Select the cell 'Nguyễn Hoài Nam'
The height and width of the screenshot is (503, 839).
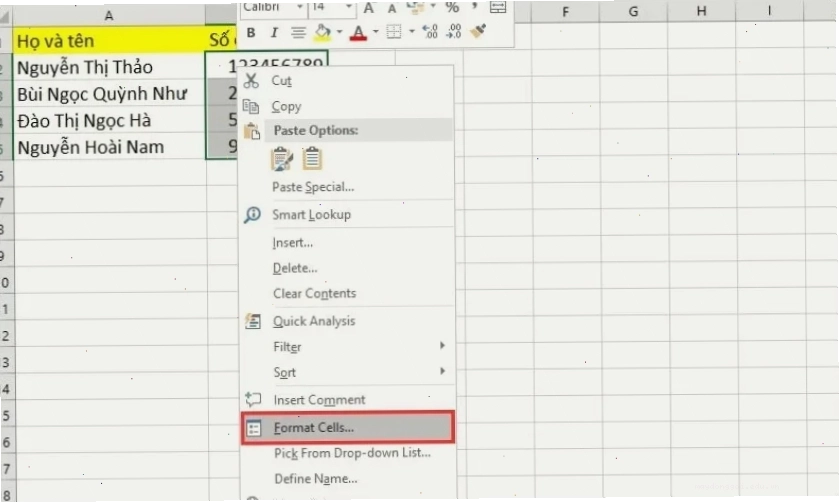tap(109, 147)
